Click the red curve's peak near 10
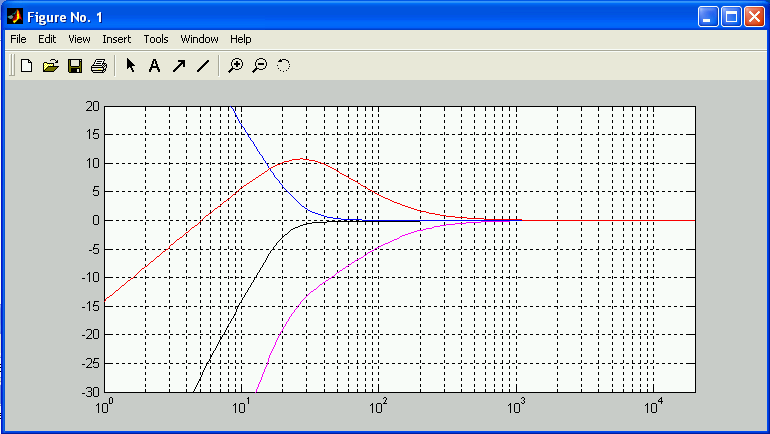 click(x=302, y=159)
